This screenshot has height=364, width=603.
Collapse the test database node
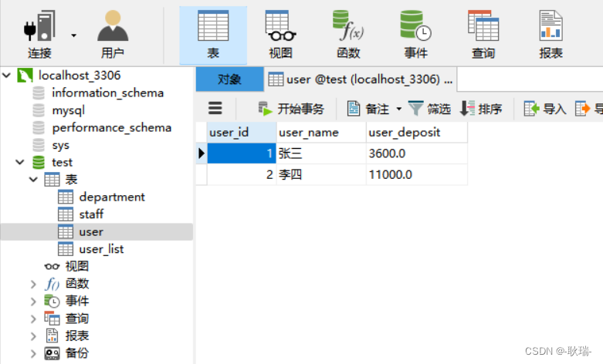(x=20, y=162)
